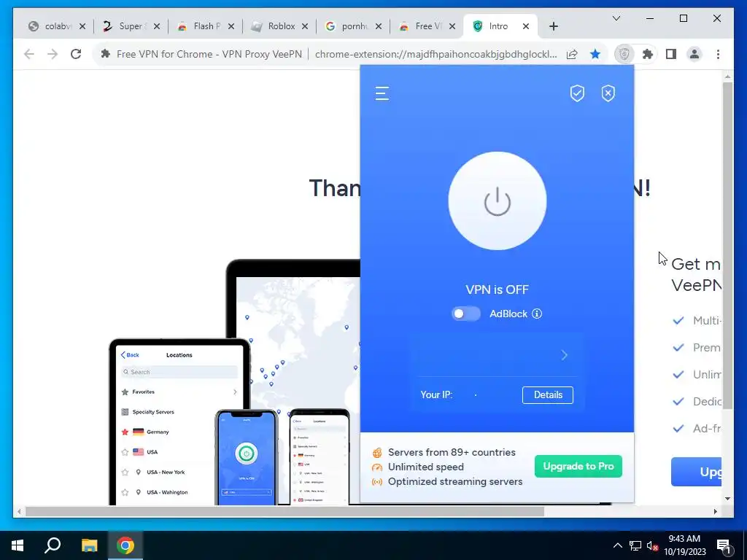
Task: Open File Explorer from taskbar
Action: click(x=89, y=545)
